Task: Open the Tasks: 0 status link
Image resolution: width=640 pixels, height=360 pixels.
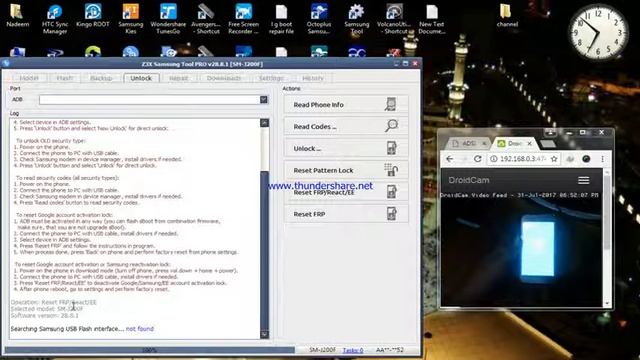Action: pyautogui.click(x=353, y=350)
